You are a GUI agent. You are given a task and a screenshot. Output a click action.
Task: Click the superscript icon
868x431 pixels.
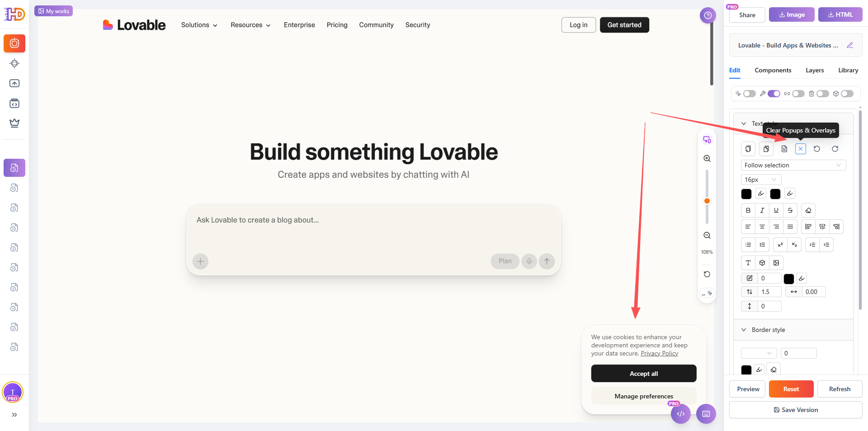point(779,245)
